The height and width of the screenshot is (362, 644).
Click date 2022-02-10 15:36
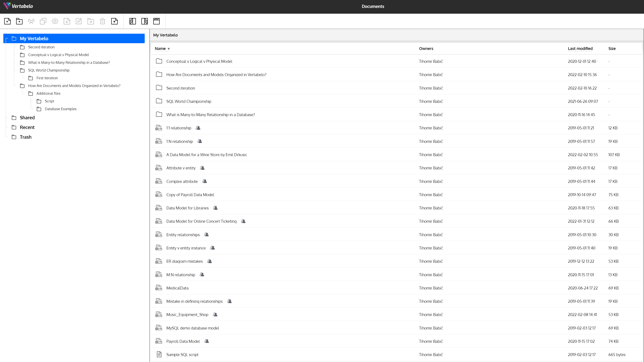coord(582,75)
